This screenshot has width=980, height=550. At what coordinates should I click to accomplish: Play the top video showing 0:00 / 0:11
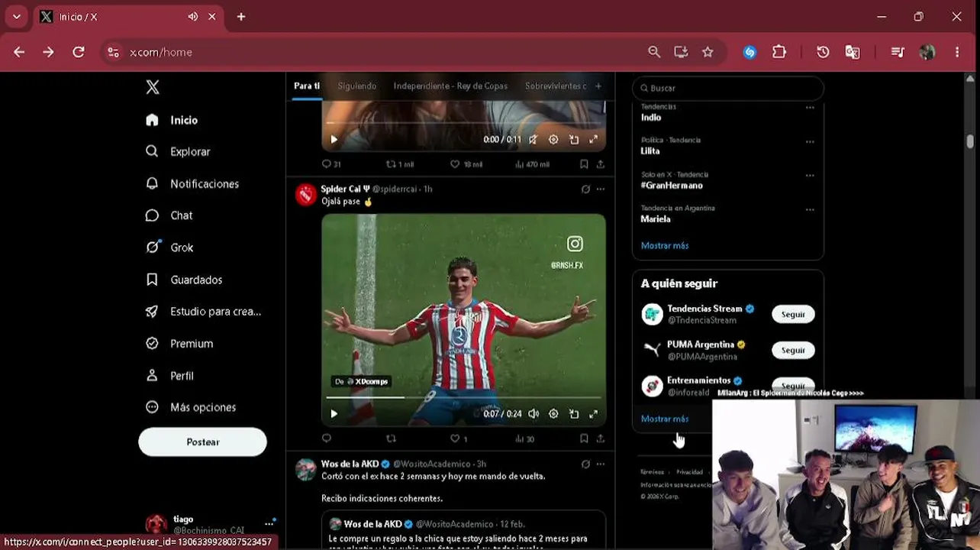334,140
